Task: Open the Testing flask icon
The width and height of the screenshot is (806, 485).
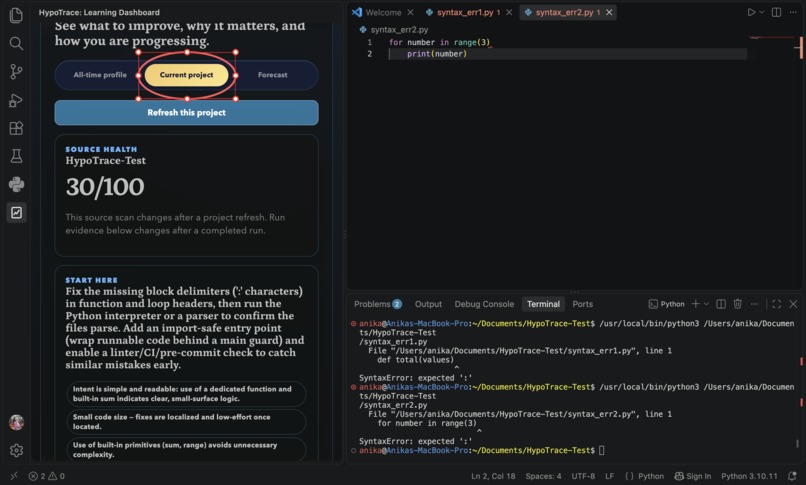Action: (16, 156)
